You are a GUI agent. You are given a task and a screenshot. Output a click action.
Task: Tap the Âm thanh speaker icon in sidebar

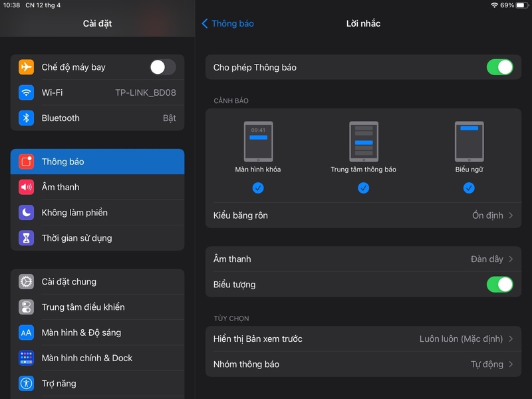[x=26, y=187]
